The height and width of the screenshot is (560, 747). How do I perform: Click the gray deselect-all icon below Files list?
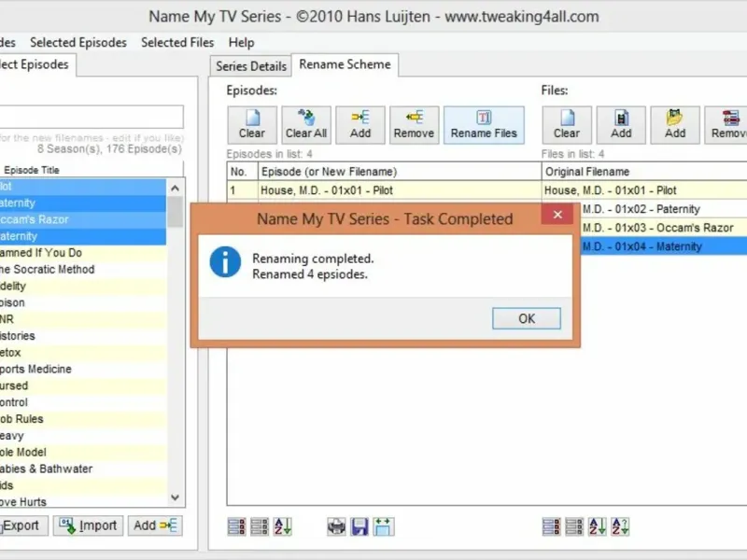[574, 526]
